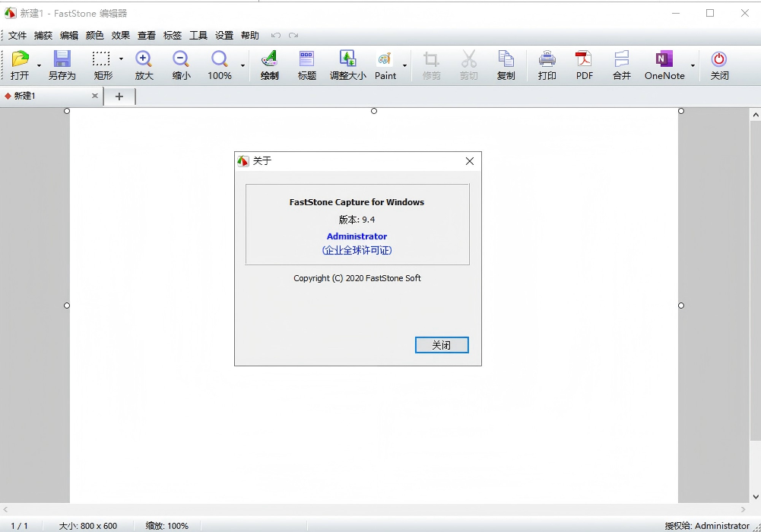Open the Settings (设置) menu

click(224, 36)
